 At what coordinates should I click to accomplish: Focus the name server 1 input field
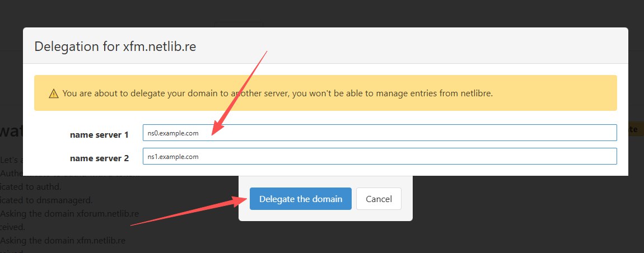pyautogui.click(x=379, y=133)
